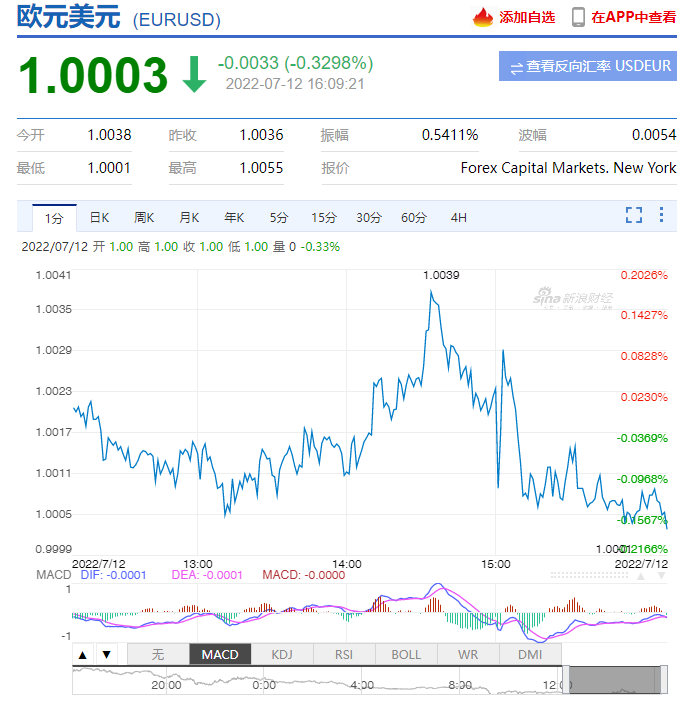
Task: Open the fullscreen chart icon
Action: click(633, 215)
